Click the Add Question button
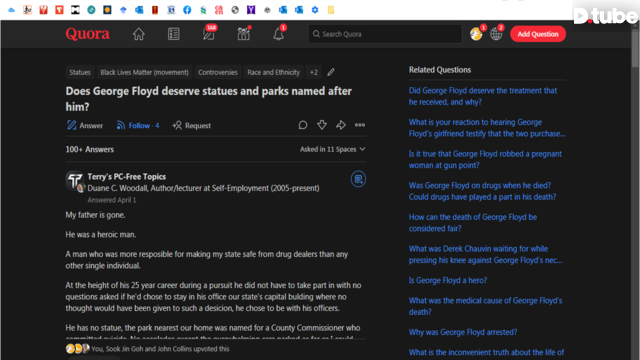 pos(538,34)
